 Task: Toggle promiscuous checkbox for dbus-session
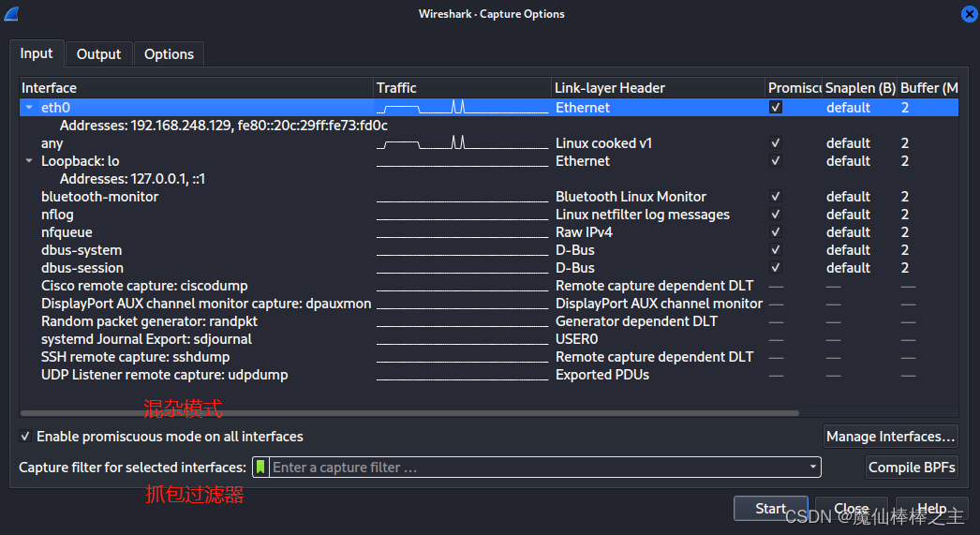[776, 268]
